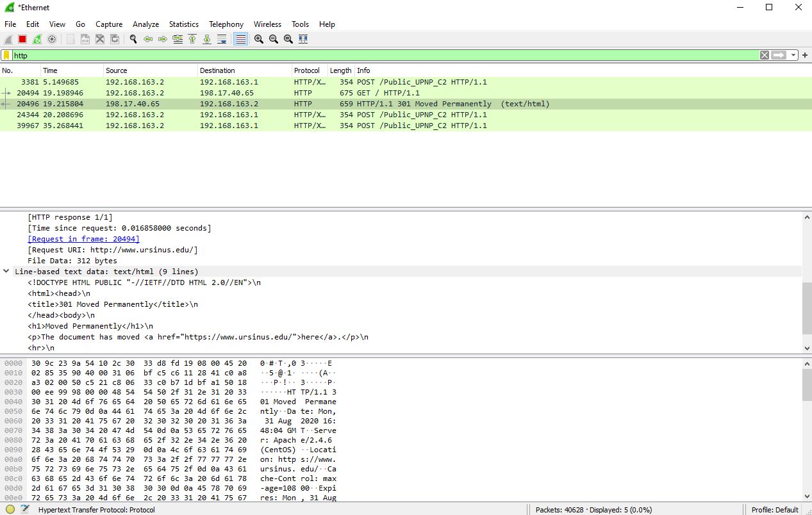This screenshot has height=515, width=812.
Task: Open the File menu
Action: point(10,24)
